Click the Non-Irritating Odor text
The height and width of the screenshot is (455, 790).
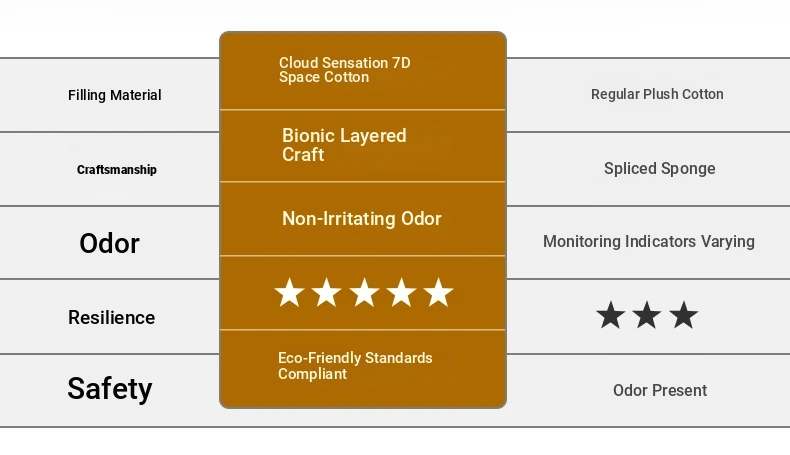click(362, 219)
